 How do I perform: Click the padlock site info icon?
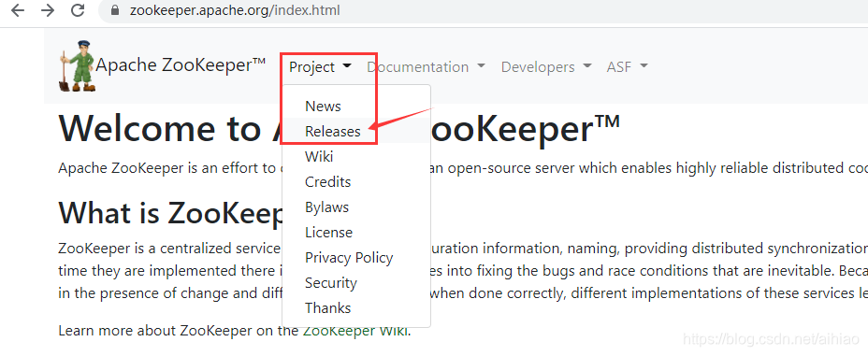click(115, 10)
